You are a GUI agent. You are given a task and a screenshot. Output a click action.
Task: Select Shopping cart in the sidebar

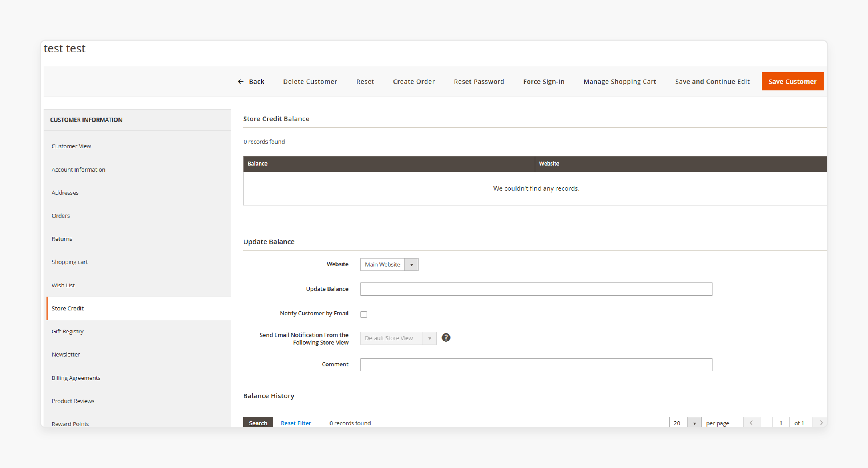tap(70, 262)
